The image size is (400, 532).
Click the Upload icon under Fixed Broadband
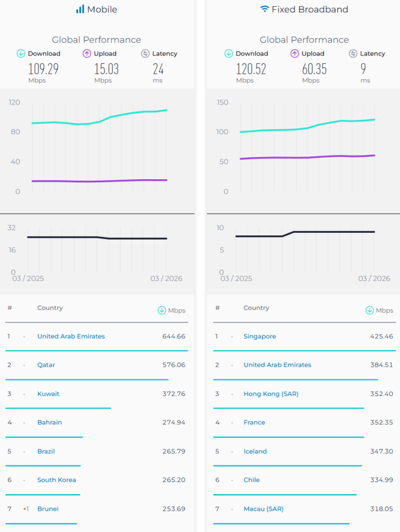(296, 53)
